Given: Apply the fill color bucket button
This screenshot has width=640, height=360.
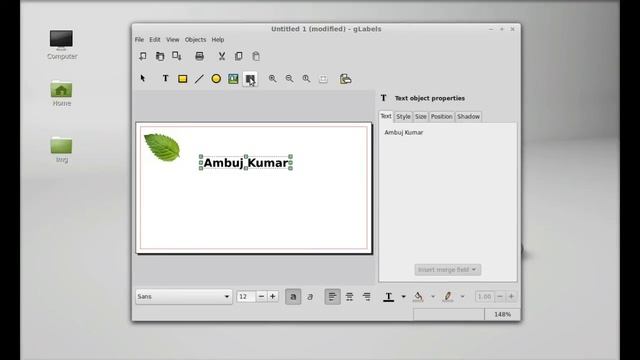Looking at the screenshot, I should click(418, 297).
